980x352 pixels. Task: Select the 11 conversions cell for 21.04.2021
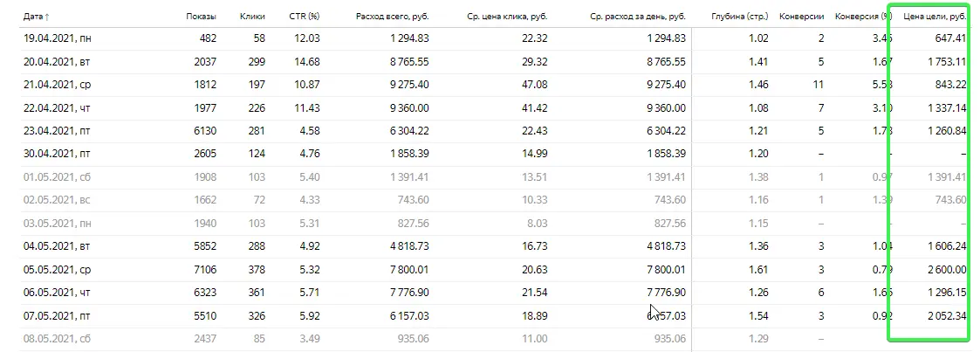point(817,85)
